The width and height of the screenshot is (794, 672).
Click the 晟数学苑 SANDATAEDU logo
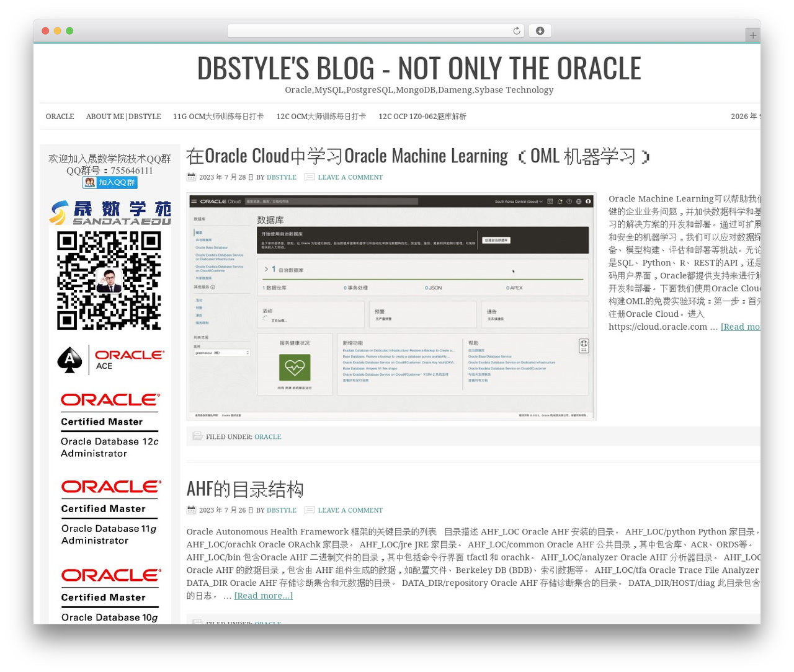coord(110,213)
